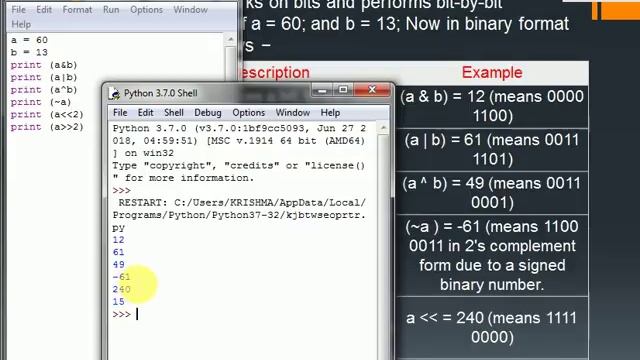
Task: Click output value 12 in the Shell
Action: pos(118,240)
